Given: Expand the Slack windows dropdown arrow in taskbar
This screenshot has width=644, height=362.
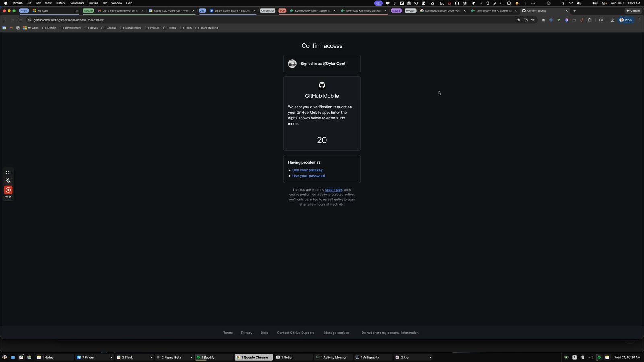Looking at the screenshot, I should (x=151, y=358).
